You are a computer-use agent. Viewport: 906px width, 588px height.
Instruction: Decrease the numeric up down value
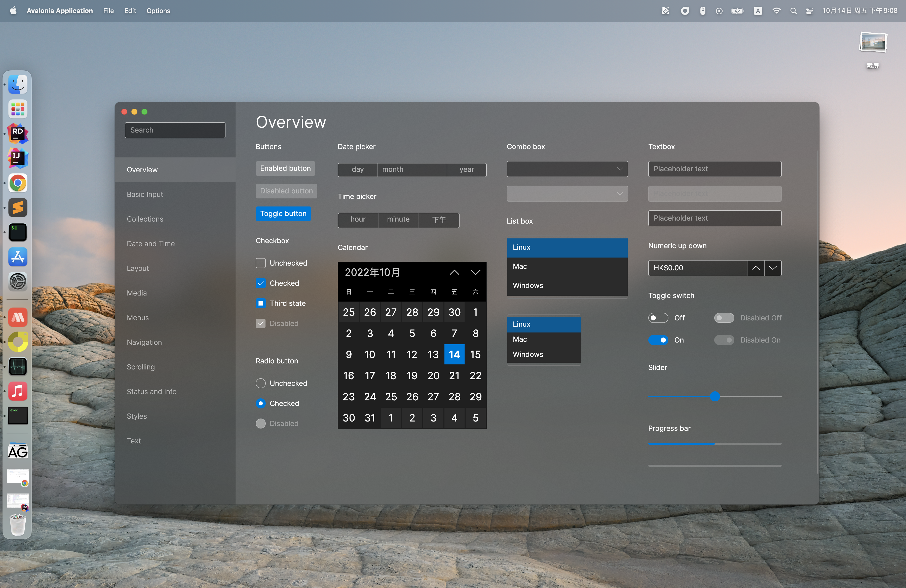point(773,268)
